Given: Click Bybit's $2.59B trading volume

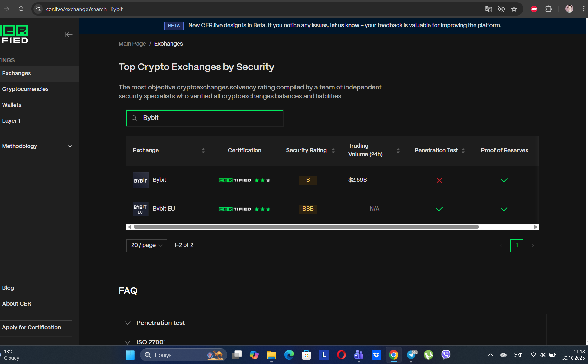Looking at the screenshot, I should click(x=358, y=180).
